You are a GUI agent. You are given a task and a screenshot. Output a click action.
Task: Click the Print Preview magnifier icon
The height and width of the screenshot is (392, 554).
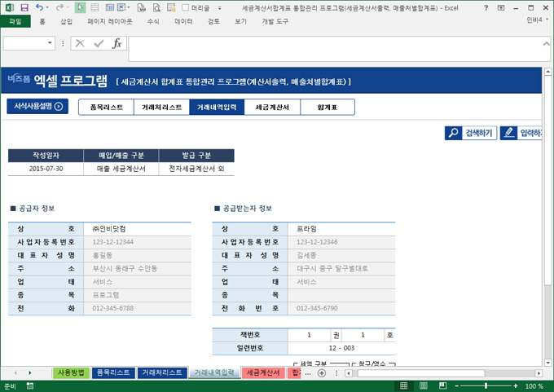[156, 7]
